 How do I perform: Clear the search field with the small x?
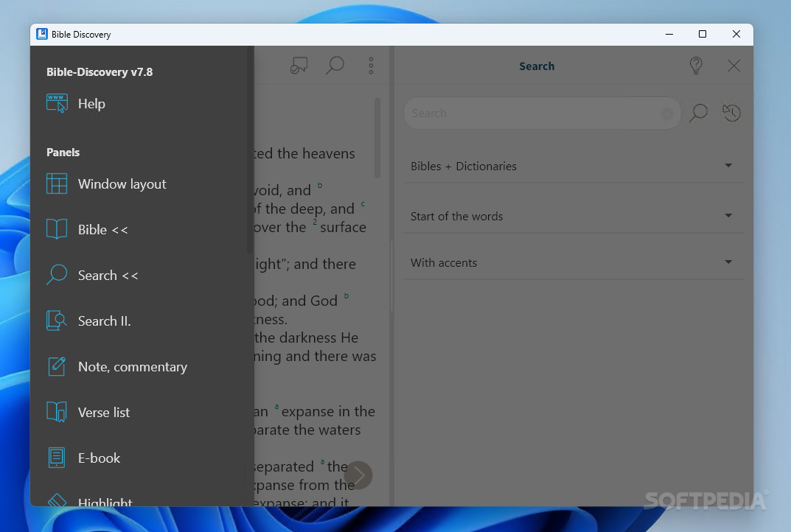(666, 113)
